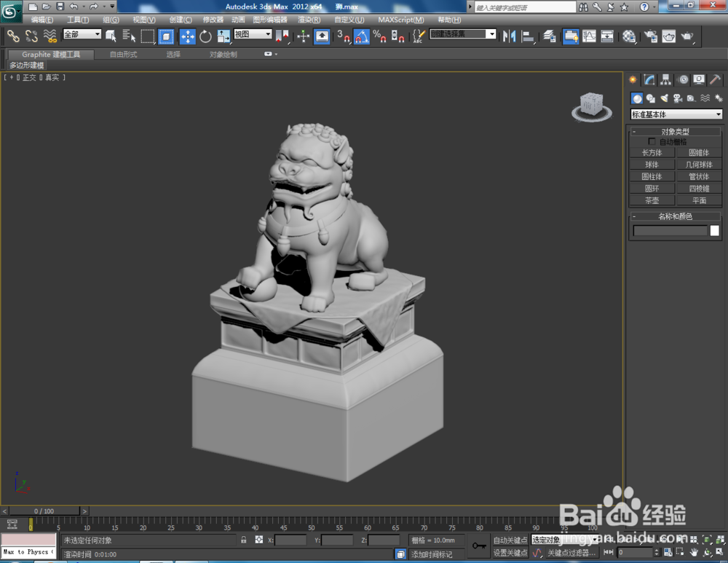The height and width of the screenshot is (563, 728).
Task: Open the MAXScript(M) menu
Action: click(400, 20)
